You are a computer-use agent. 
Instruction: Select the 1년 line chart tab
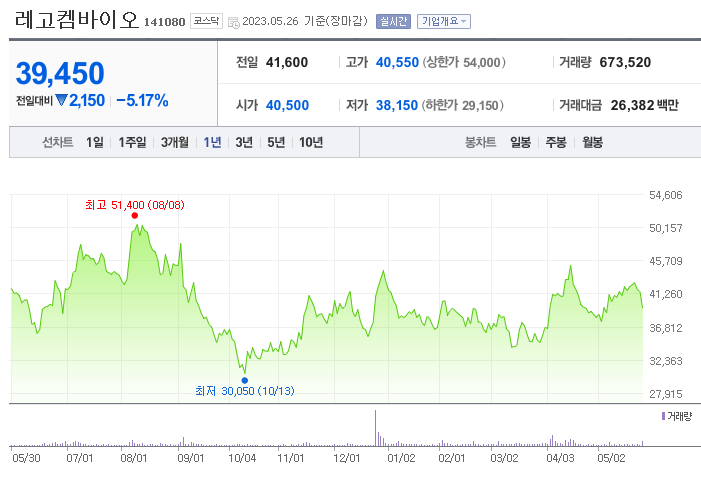pos(212,142)
